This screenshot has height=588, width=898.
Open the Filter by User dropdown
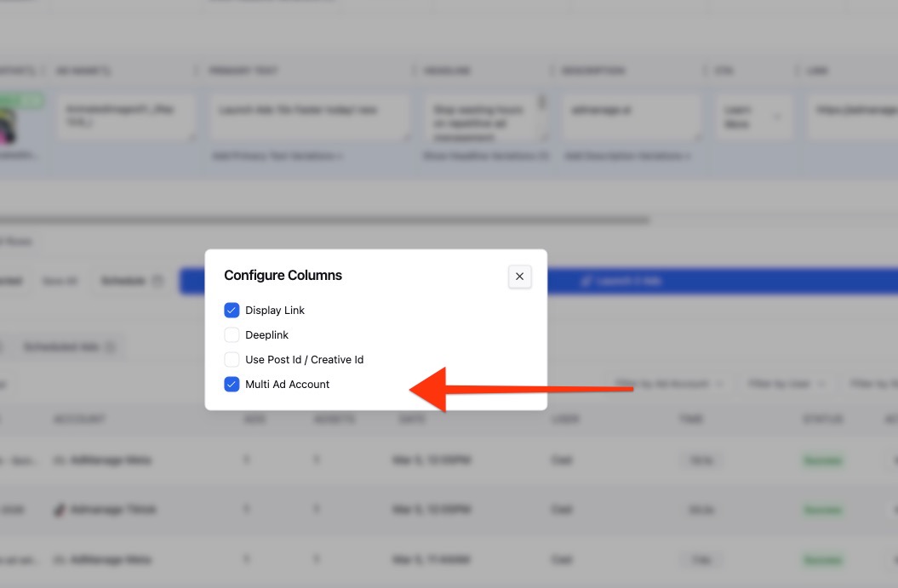786,384
